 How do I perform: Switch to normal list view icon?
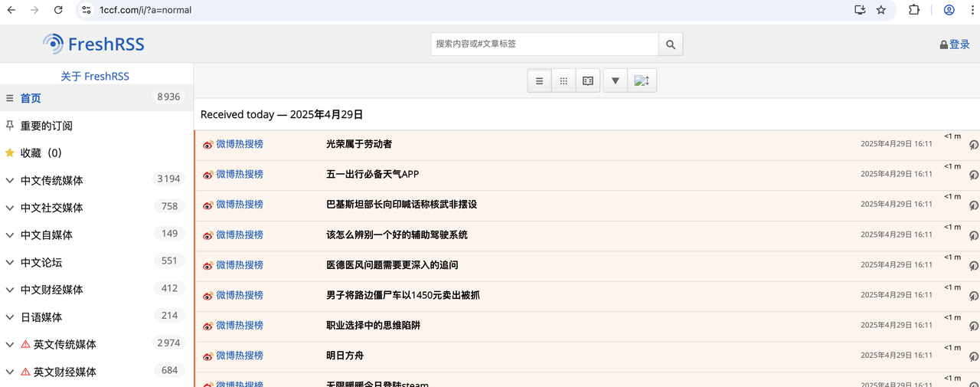[x=539, y=80]
